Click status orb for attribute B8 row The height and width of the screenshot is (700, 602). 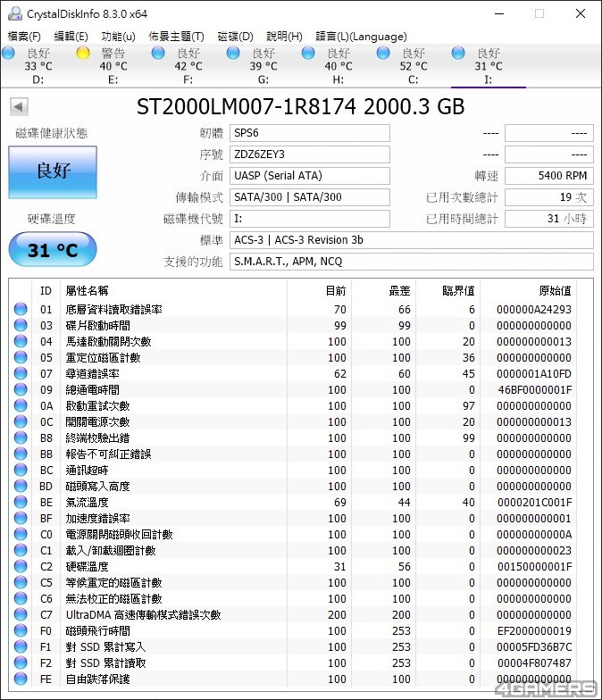pyautogui.click(x=21, y=437)
